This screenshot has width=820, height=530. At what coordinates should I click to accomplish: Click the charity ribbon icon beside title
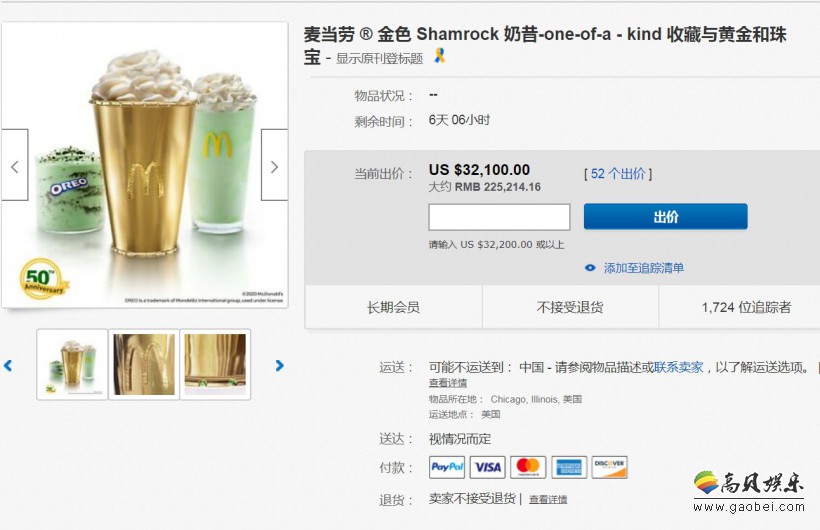(440, 55)
